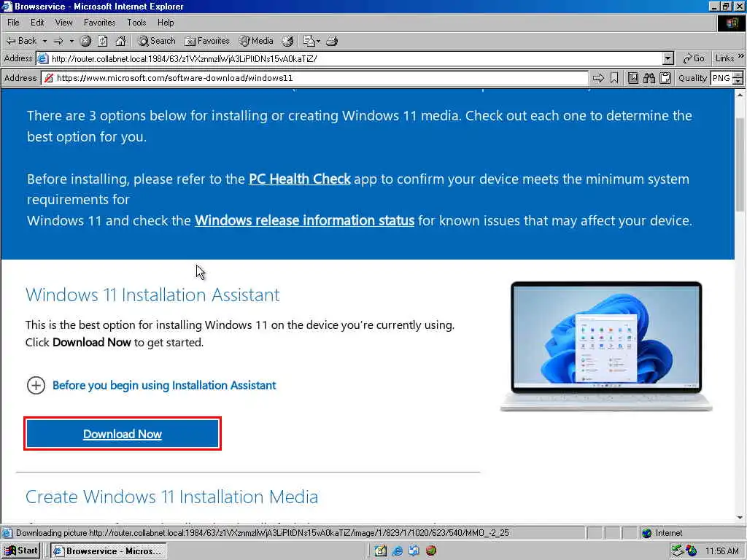Open the File menu
The width and height of the screenshot is (747, 560).
click(13, 23)
